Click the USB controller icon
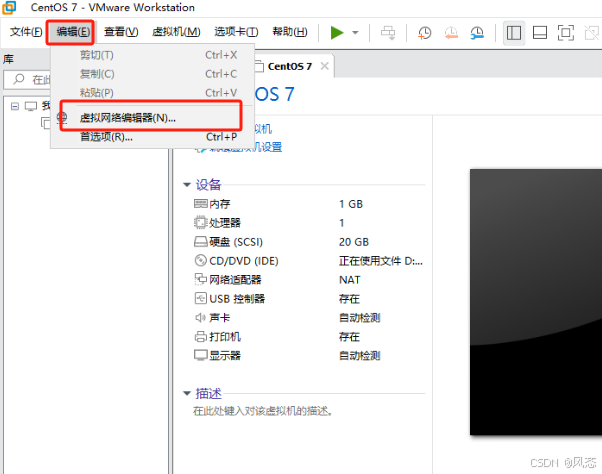The height and width of the screenshot is (474, 602). click(200, 298)
